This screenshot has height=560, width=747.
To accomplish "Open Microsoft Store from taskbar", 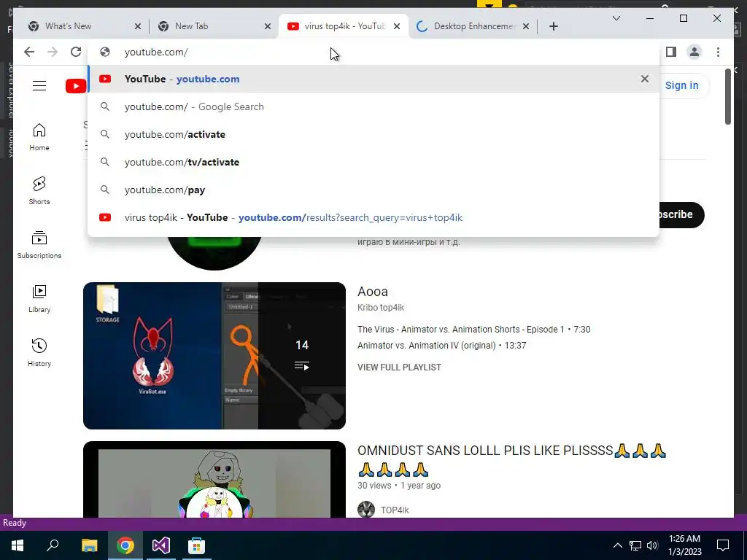I will click(x=196, y=545).
